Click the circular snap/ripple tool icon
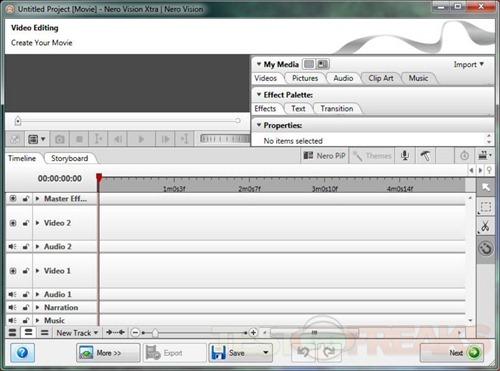This screenshot has height=371, width=500. 486,249
